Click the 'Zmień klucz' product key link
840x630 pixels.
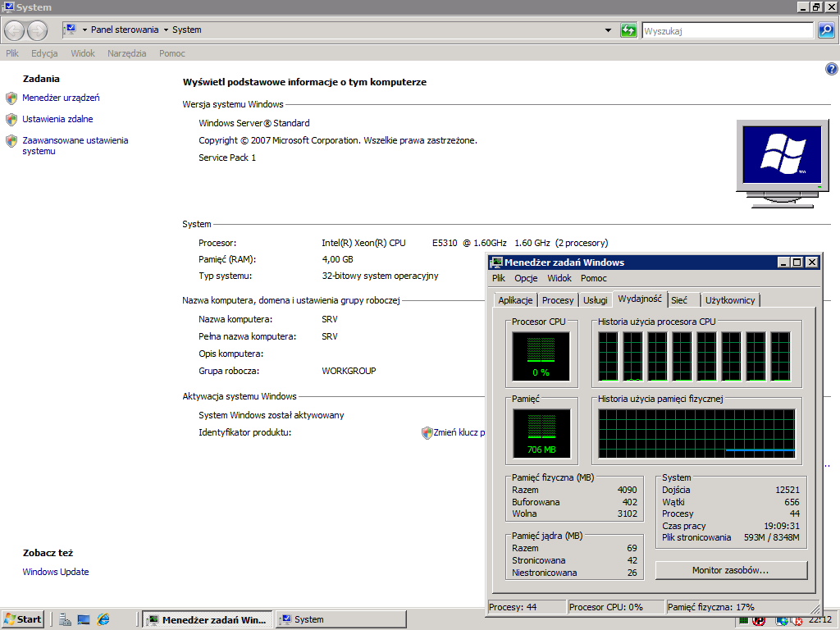pos(459,433)
